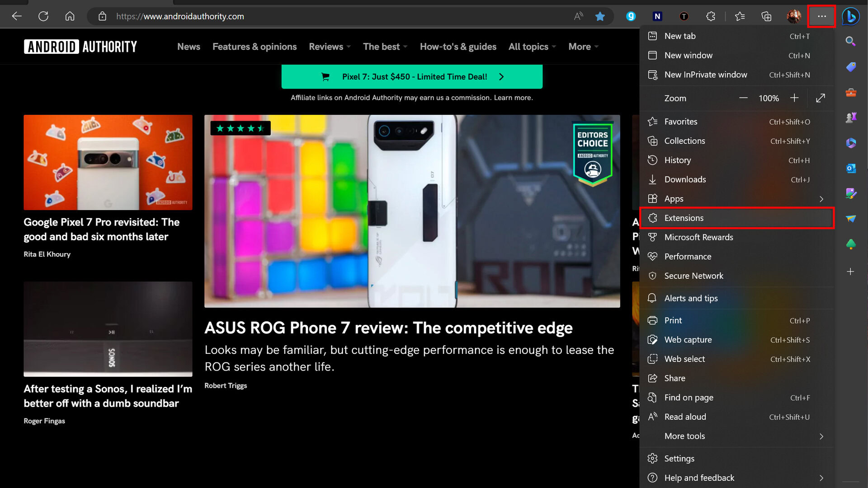Click the Android Authority home logo

pyautogui.click(x=80, y=47)
